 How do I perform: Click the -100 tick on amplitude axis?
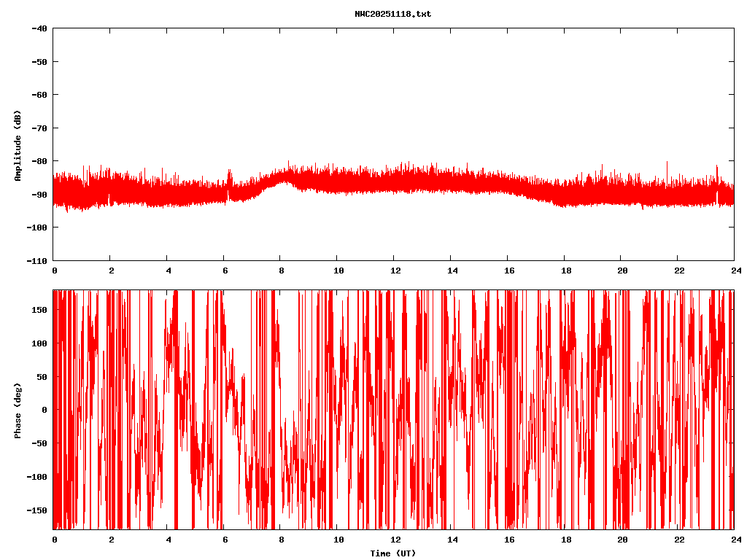(x=36, y=227)
